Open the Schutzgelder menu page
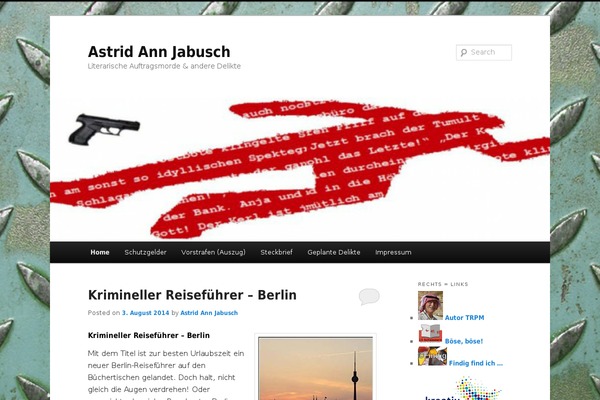The height and width of the screenshot is (400, 600). click(145, 252)
